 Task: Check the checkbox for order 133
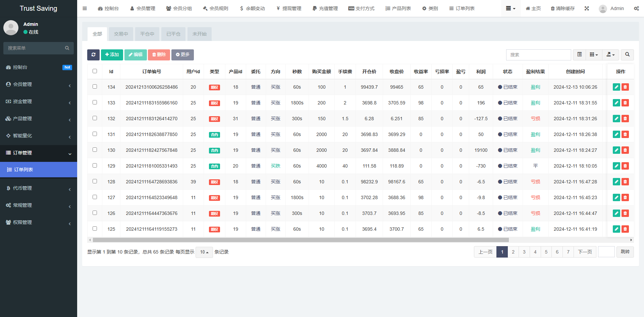[95, 102]
